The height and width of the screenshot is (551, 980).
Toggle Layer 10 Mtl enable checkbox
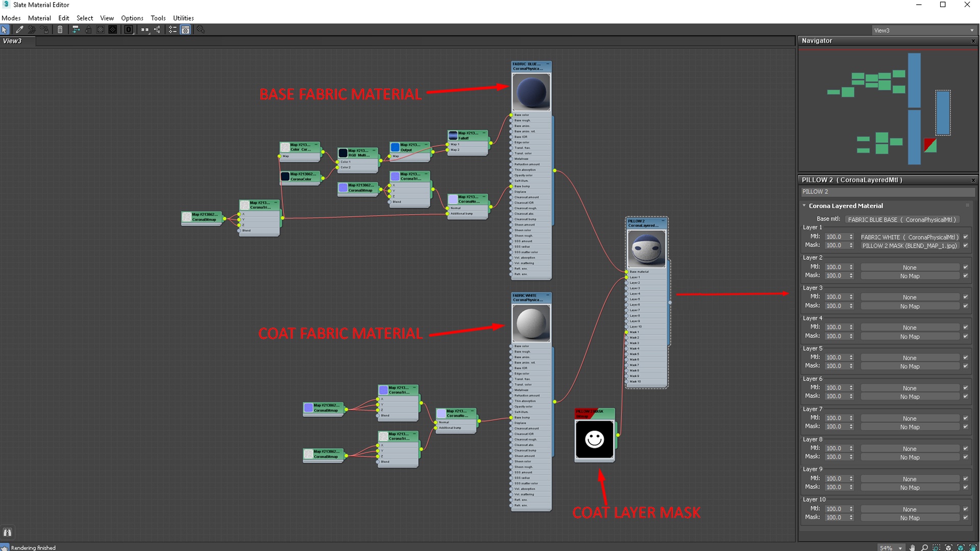(x=966, y=509)
